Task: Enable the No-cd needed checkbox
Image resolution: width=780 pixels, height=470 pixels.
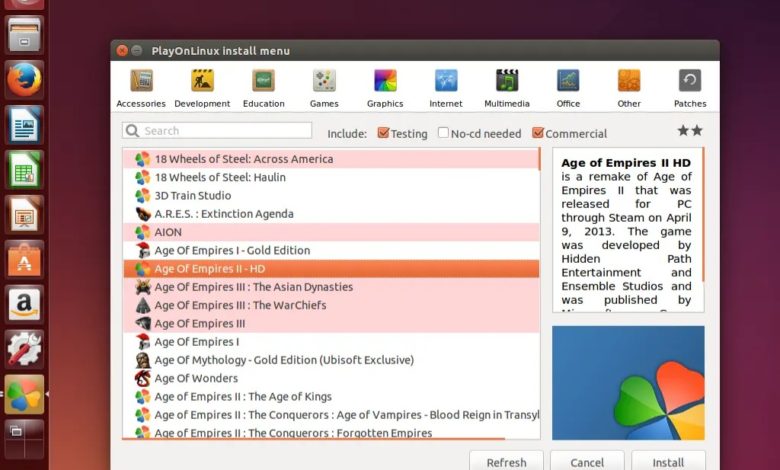Action: tap(443, 133)
